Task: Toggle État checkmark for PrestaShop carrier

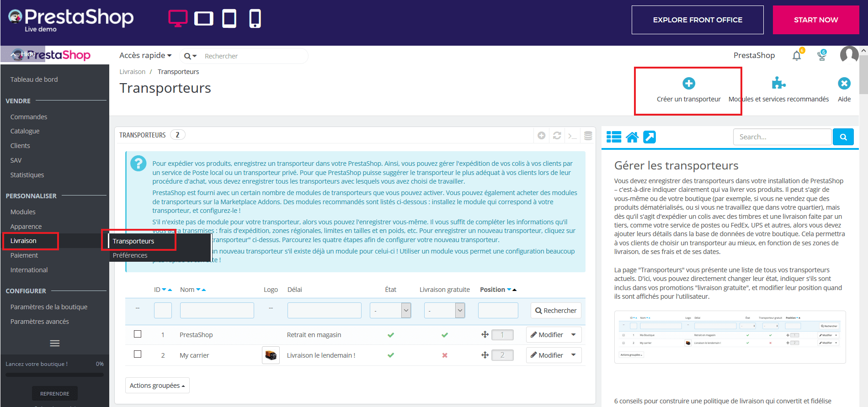Action: pos(391,335)
